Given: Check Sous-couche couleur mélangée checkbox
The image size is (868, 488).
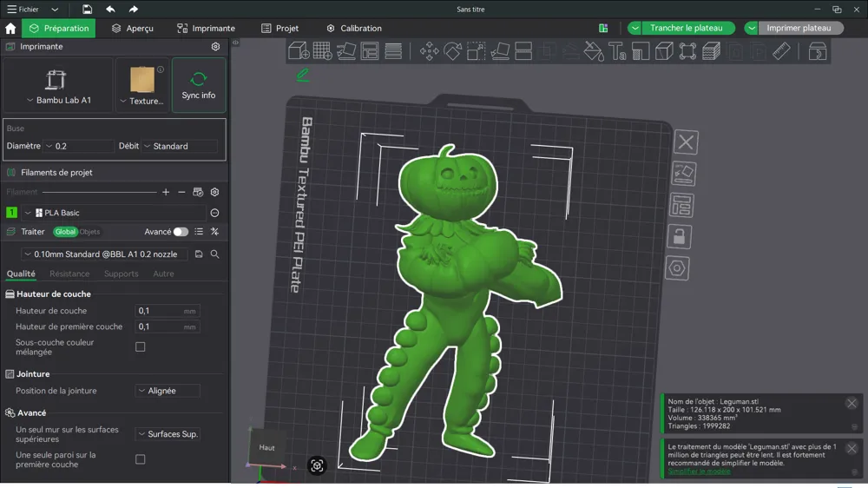Looking at the screenshot, I should coord(141,347).
